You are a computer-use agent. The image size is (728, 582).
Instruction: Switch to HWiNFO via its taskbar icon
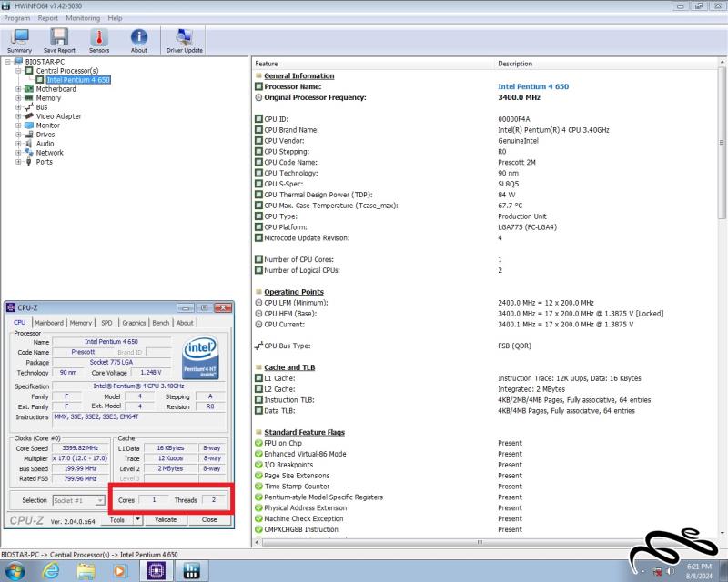[191, 570]
